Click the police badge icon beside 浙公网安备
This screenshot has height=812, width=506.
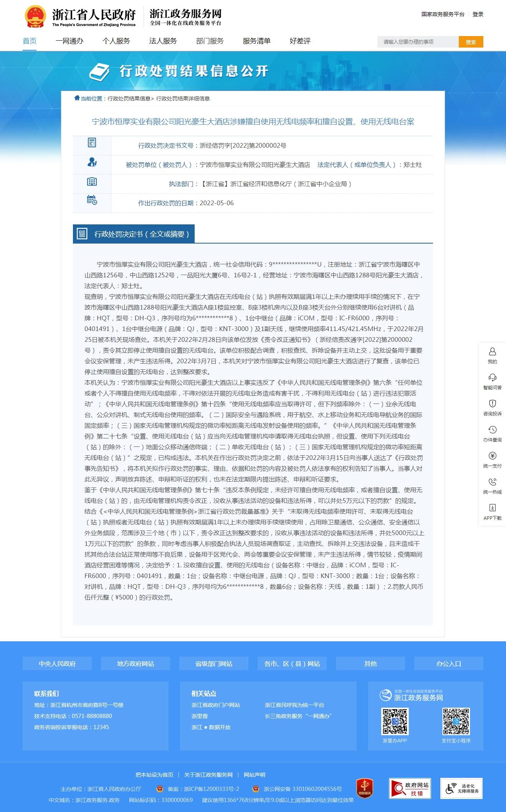coord(256,789)
